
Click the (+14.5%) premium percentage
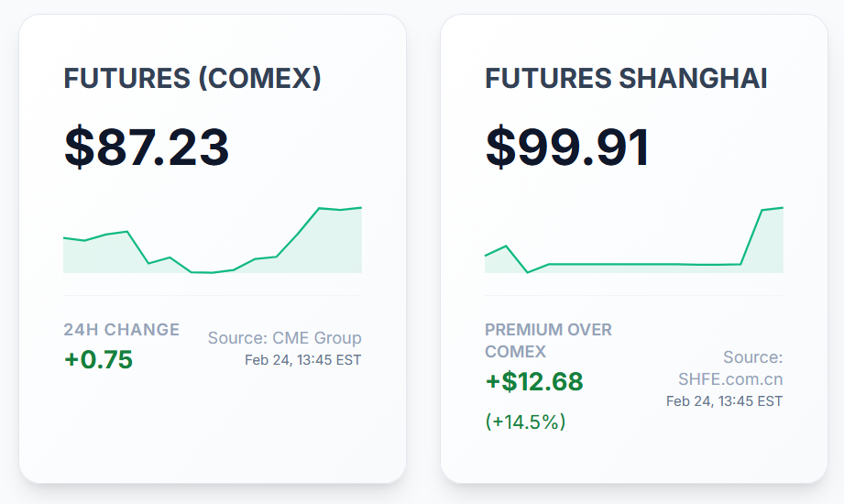click(525, 422)
